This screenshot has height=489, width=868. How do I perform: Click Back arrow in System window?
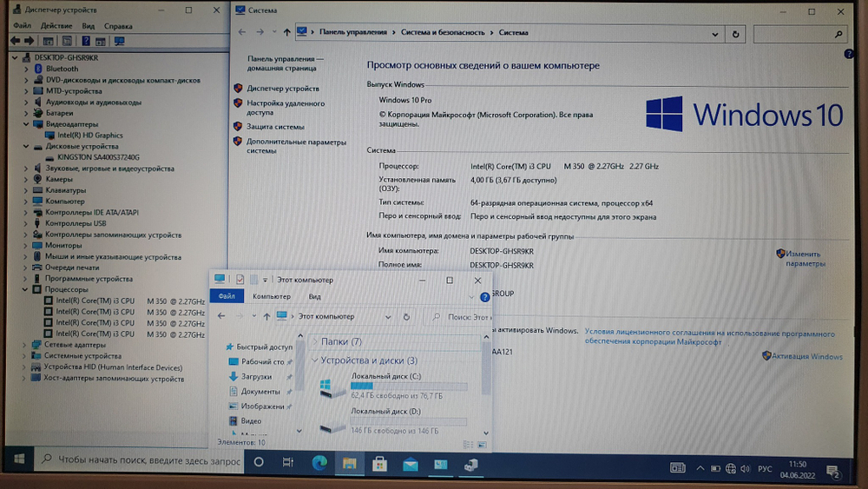(242, 32)
